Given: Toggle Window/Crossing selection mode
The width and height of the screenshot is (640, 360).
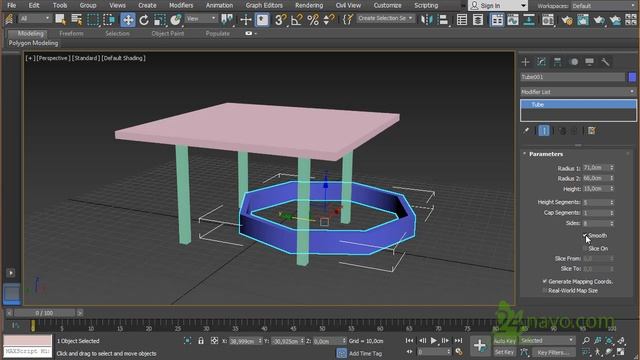Looking at the screenshot, I should click(109, 19).
